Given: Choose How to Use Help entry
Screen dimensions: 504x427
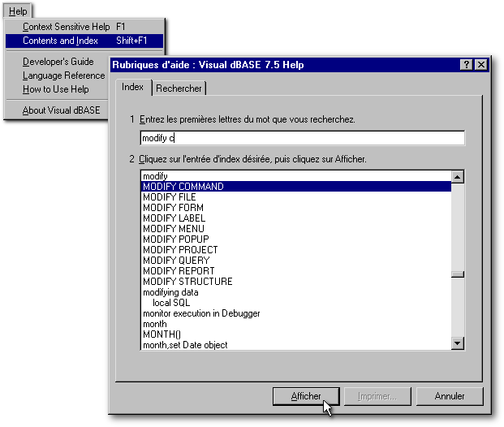Looking at the screenshot, I should pyautogui.click(x=56, y=89).
